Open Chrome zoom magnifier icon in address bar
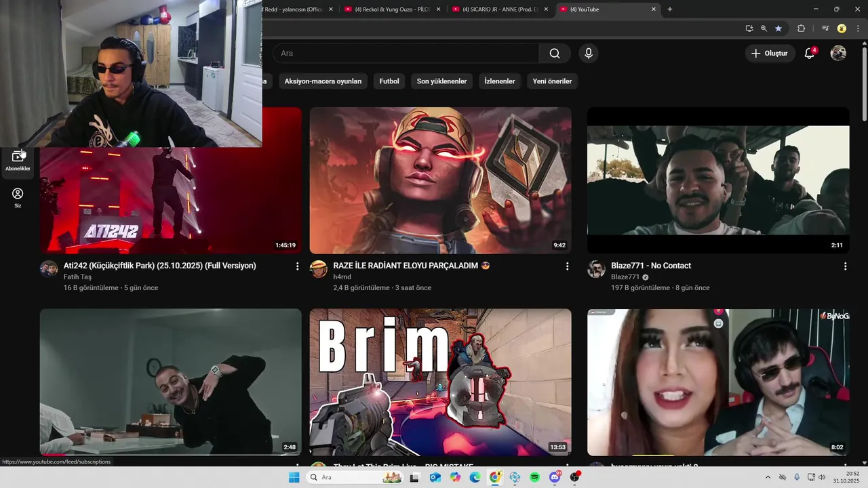The height and width of the screenshot is (488, 868). (764, 28)
